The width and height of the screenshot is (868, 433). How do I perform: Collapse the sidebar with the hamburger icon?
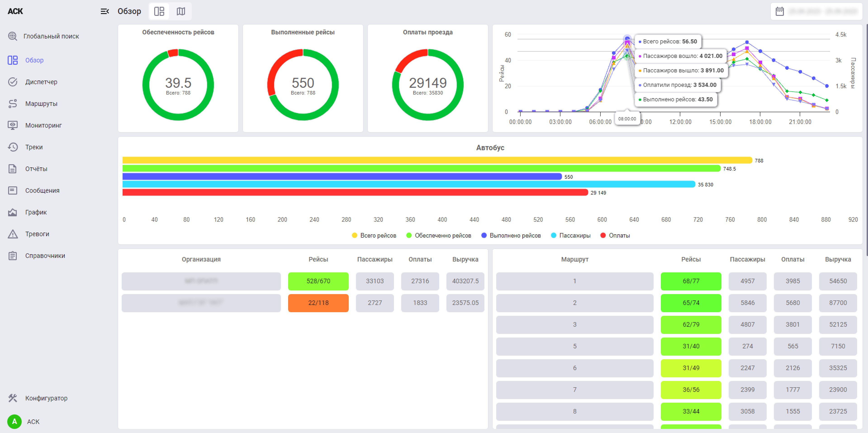[x=104, y=12]
